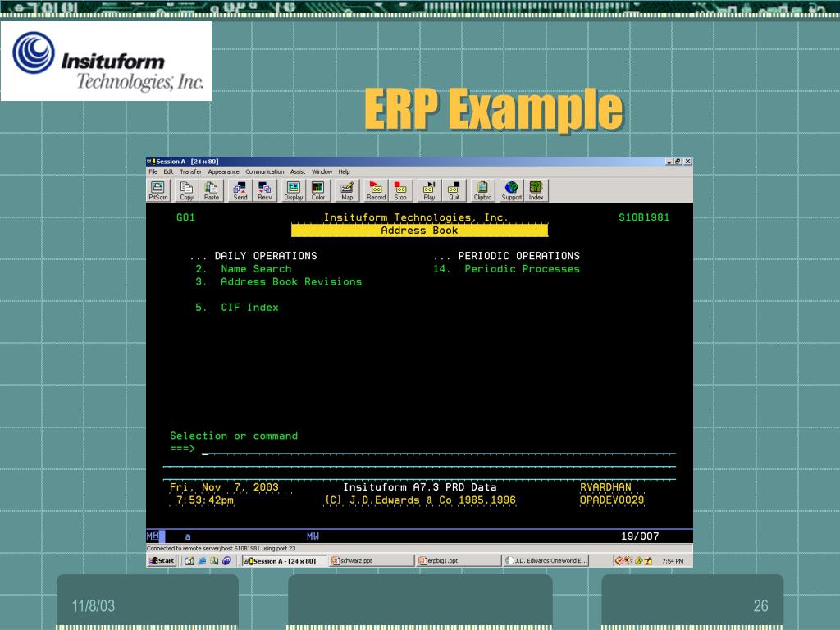The width and height of the screenshot is (840, 630).
Task: Click the Address Book title bar
Action: 419,231
